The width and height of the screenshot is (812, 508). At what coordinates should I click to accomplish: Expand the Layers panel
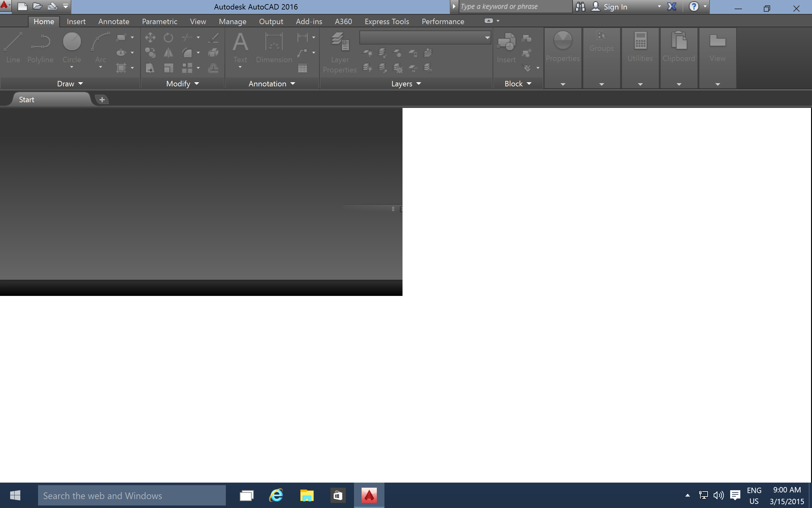coord(406,84)
